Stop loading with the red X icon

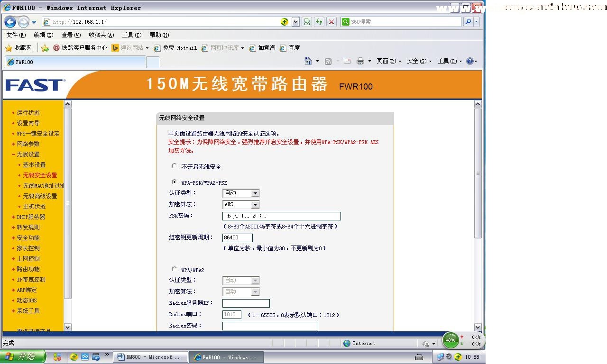[x=331, y=22]
